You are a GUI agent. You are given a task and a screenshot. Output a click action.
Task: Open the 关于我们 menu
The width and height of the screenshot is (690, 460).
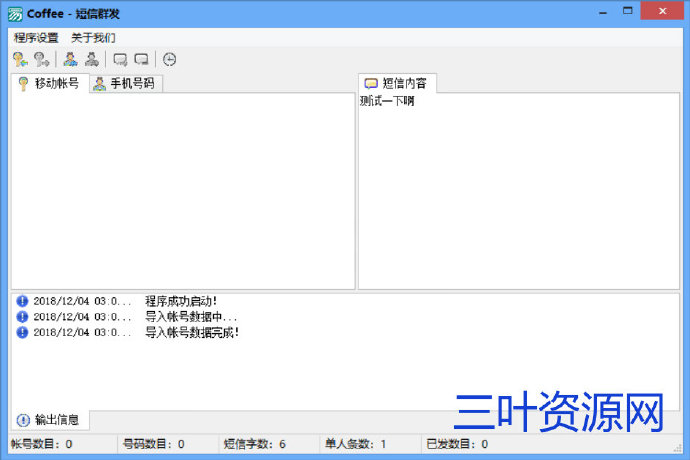click(x=93, y=38)
